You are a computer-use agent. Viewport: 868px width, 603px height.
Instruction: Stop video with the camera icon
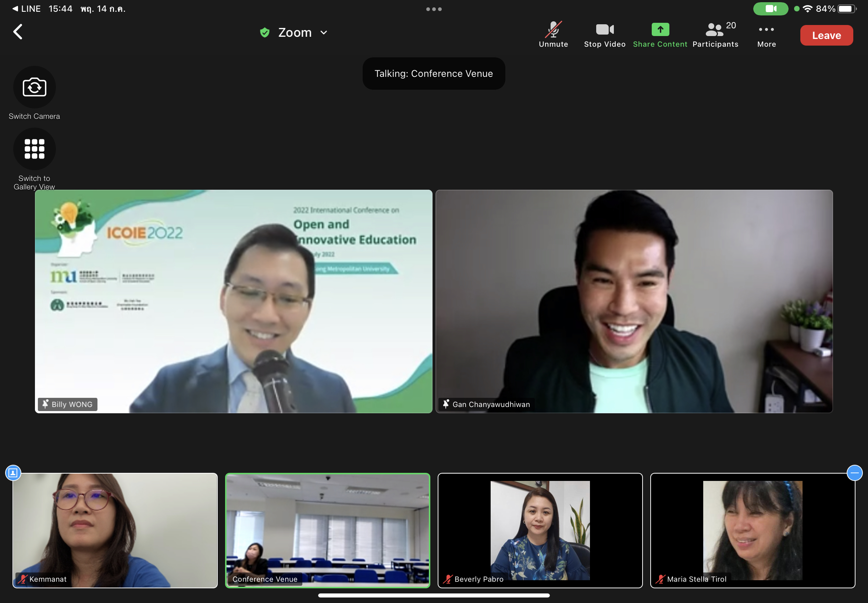click(605, 35)
